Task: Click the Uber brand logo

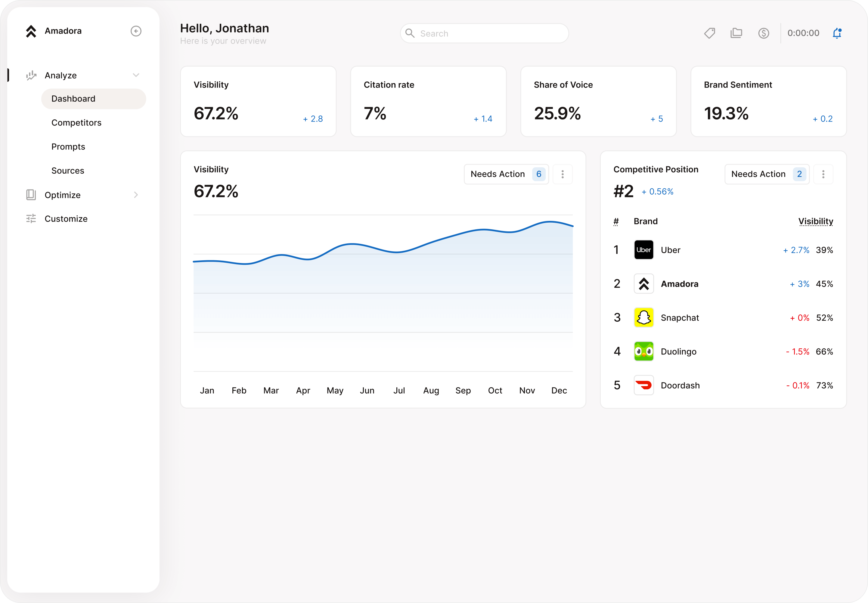Action: click(x=644, y=250)
